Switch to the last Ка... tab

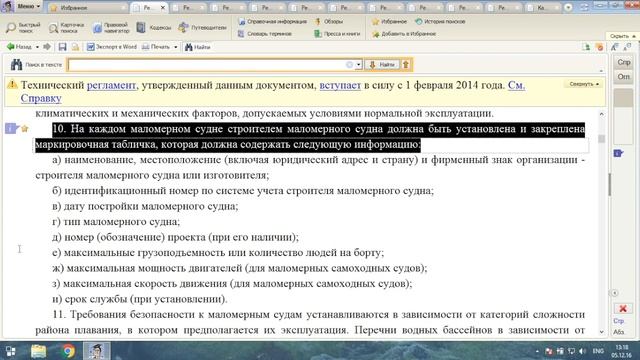(x=542, y=7)
